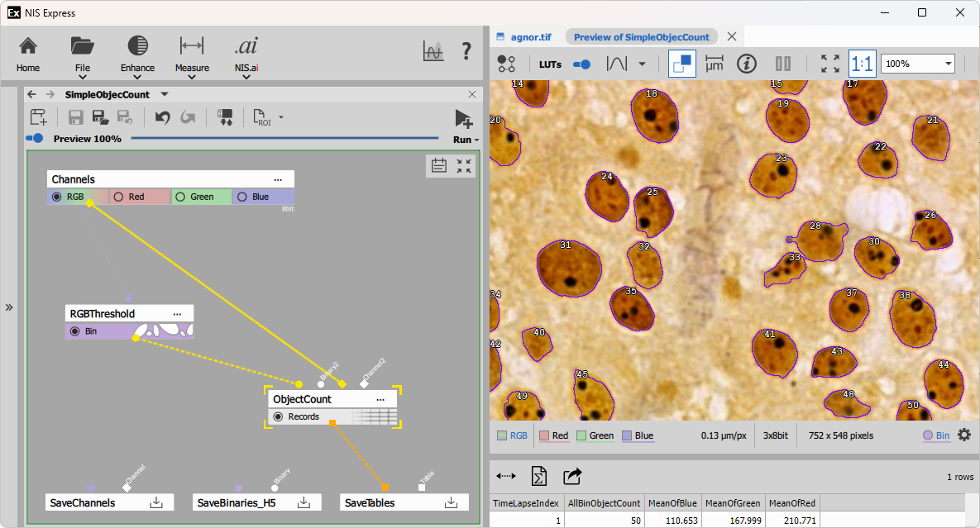Screen dimensions: 980x528
Task: Click the undo arrow in recipe toolbar
Action: [x=162, y=117]
